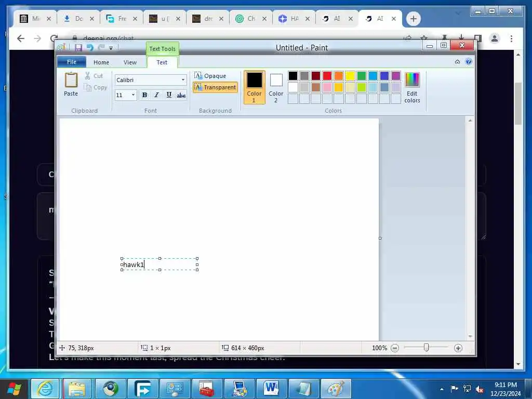The height and width of the screenshot is (399, 532).
Task: Click the Save icon in quick access toolbar
Action: [x=78, y=47]
